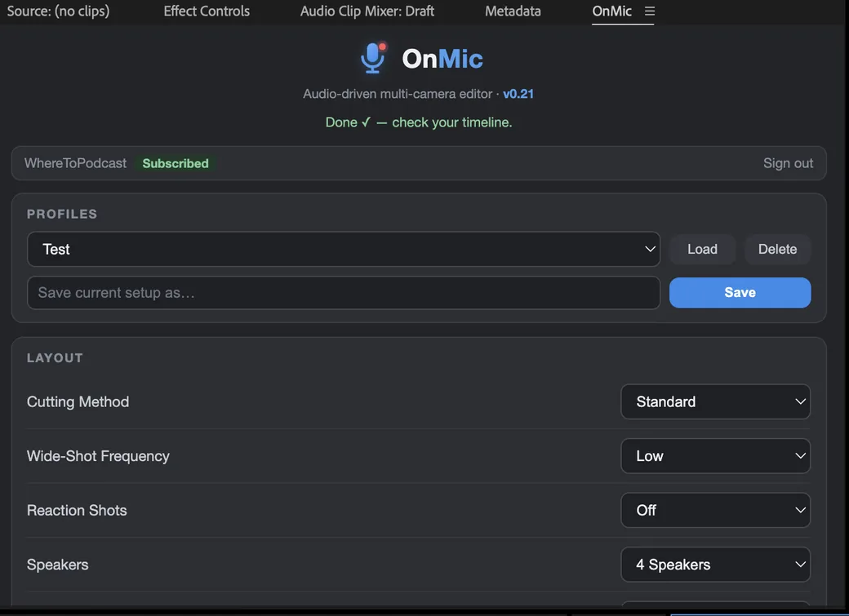Screen dimensions: 849x616
Task: Focus the 'Save current setup as…' field
Action: (344, 293)
